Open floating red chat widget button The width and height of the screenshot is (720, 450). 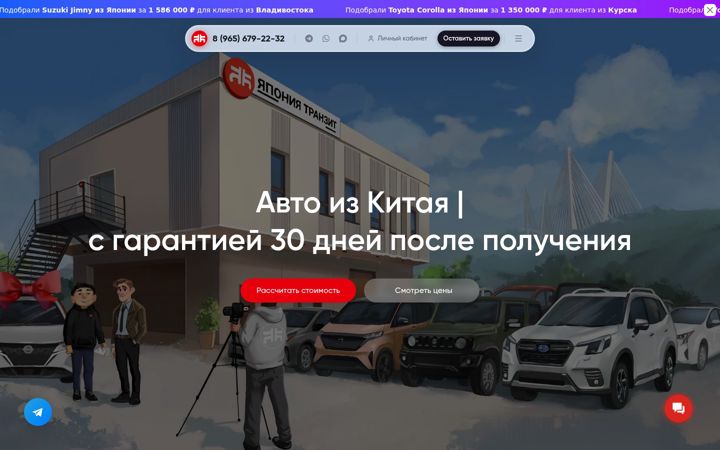[679, 408]
